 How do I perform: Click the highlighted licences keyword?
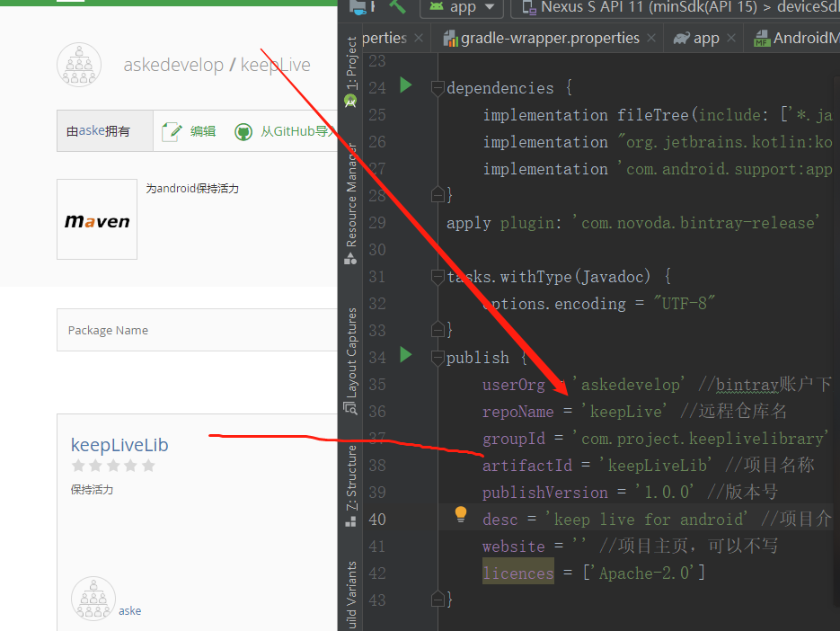[518, 573]
